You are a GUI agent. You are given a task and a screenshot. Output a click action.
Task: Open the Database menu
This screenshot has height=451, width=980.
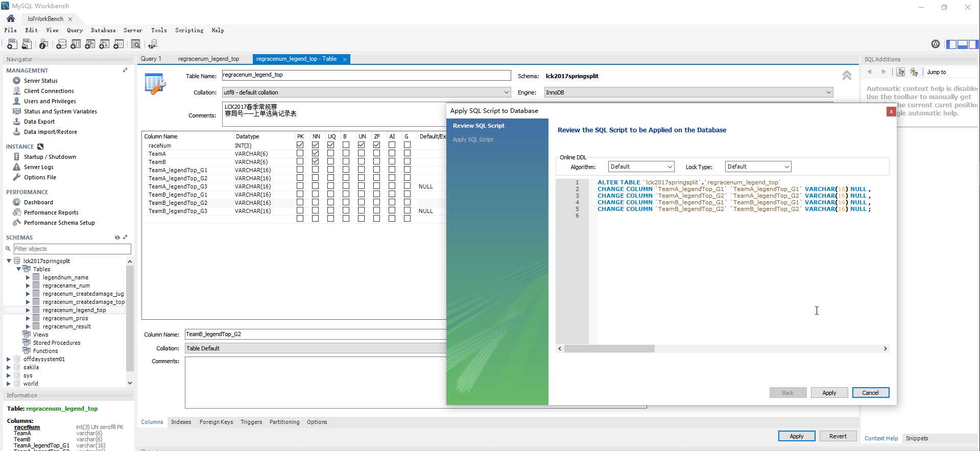(103, 30)
